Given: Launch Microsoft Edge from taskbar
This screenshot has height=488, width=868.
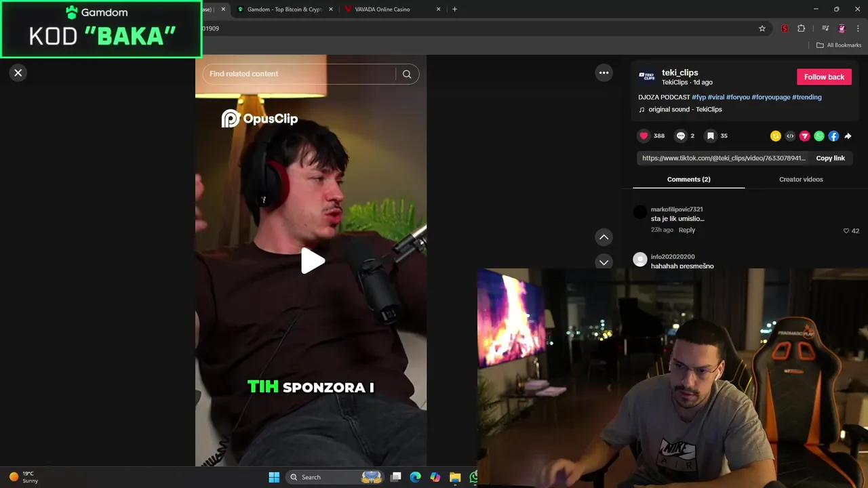Looking at the screenshot, I should coord(416,477).
